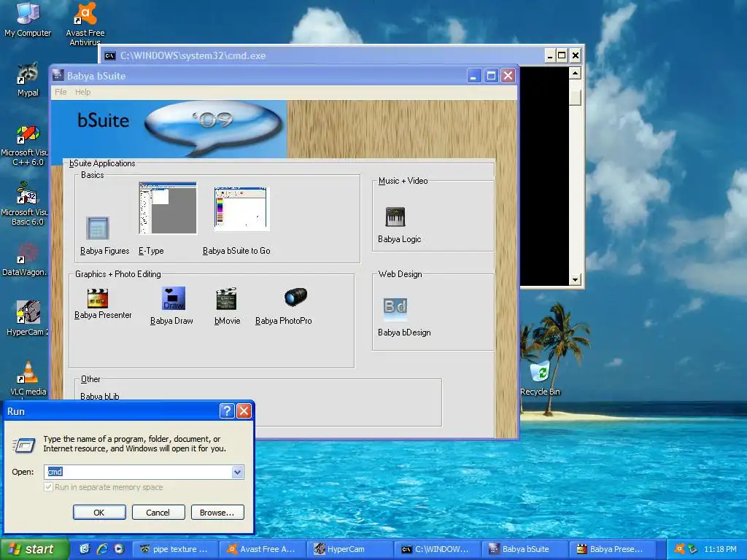The image size is (747, 560).
Task: Toggle Run in separate memory space checkbox
Action: 48,487
